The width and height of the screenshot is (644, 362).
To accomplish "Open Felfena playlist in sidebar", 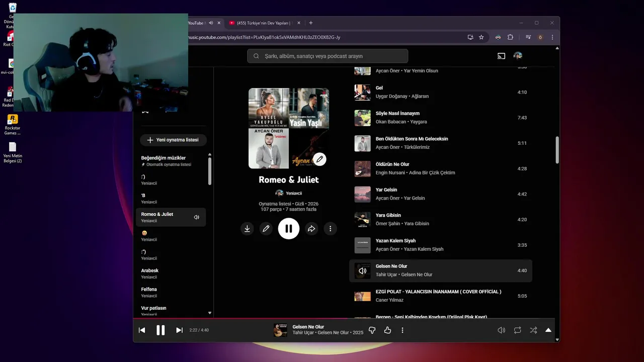I will click(x=171, y=292).
